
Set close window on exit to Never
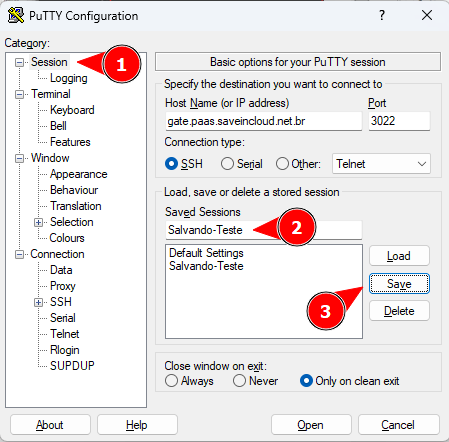pos(239,381)
